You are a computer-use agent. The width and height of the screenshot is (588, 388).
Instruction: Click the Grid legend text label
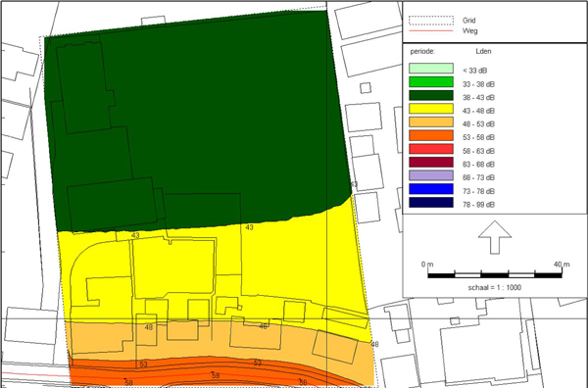[x=469, y=21]
